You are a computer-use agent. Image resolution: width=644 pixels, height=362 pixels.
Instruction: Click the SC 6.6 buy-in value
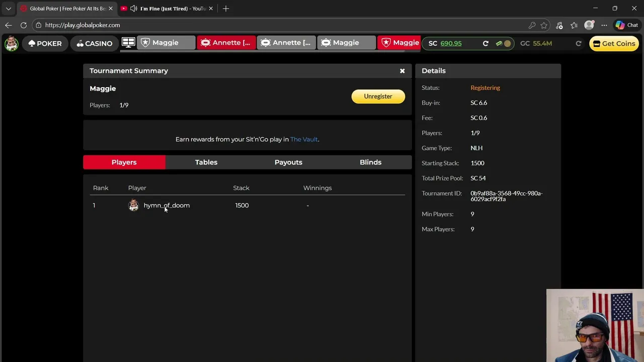478,103
